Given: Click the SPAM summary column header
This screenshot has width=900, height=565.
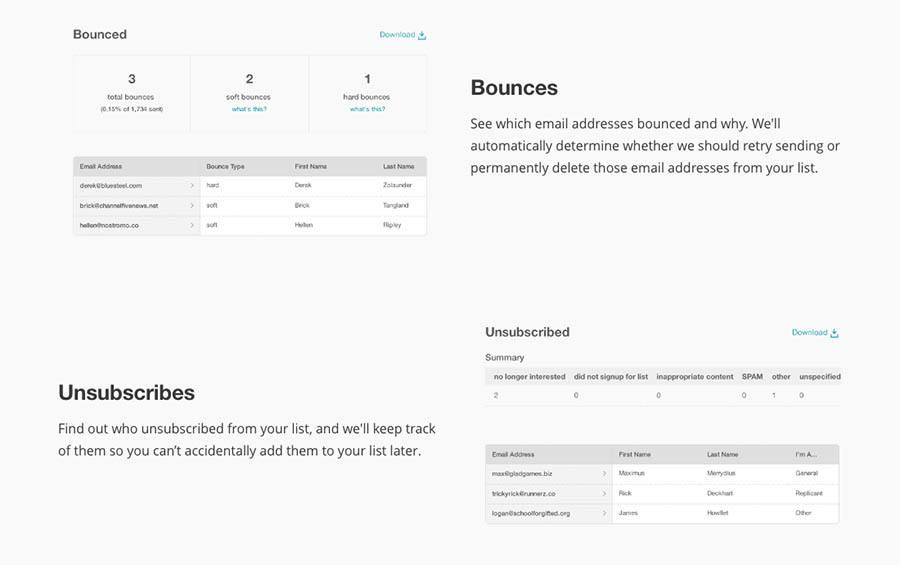Looking at the screenshot, I should (x=752, y=377).
